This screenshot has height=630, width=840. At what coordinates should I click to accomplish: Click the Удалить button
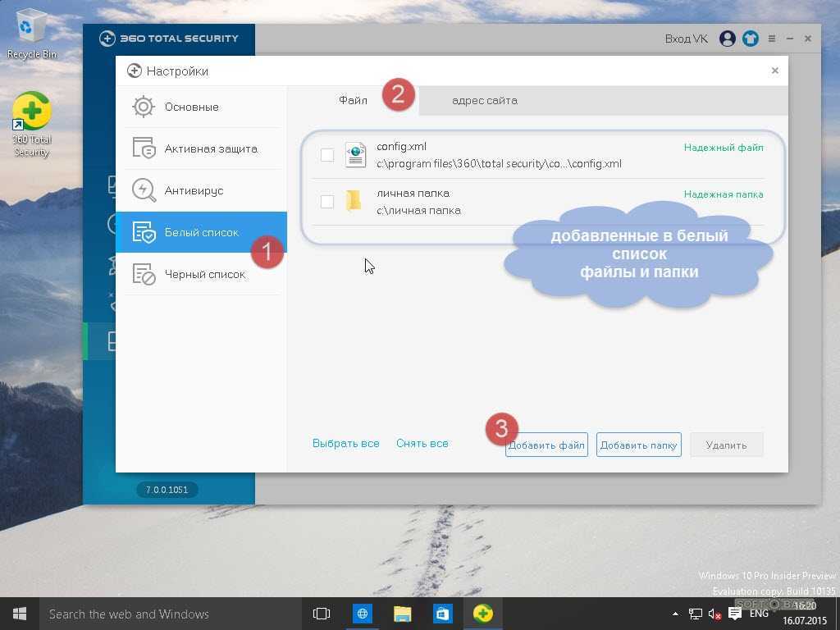tap(727, 445)
